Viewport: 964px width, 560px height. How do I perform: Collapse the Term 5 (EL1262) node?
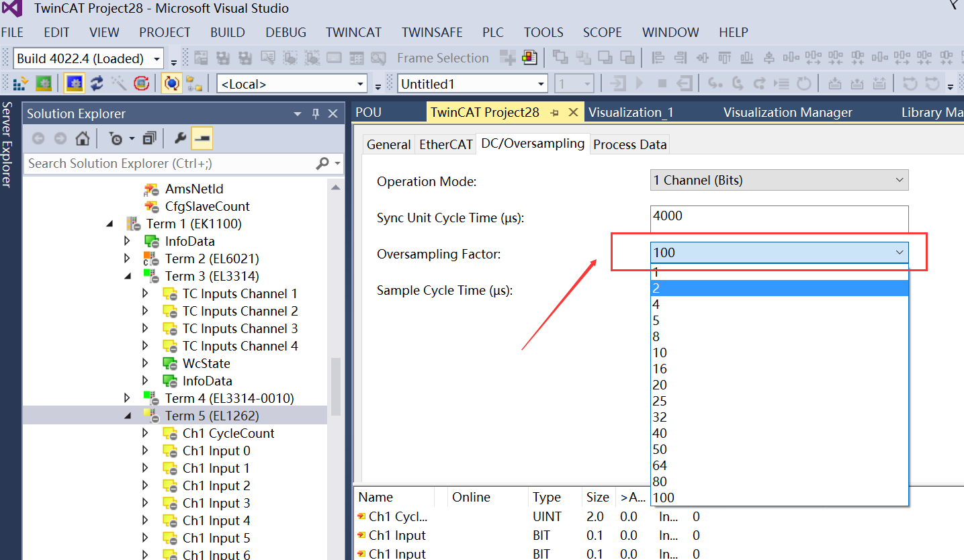coord(128,416)
